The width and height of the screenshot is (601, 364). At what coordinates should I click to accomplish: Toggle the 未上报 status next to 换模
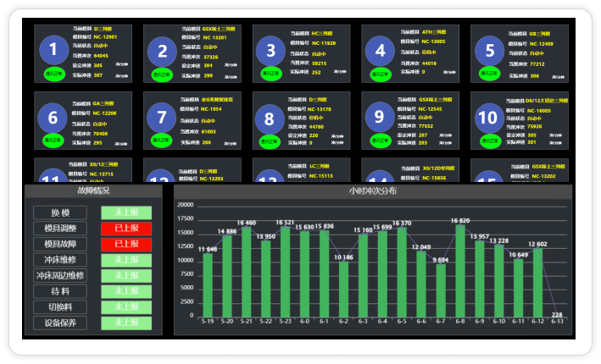(125, 212)
